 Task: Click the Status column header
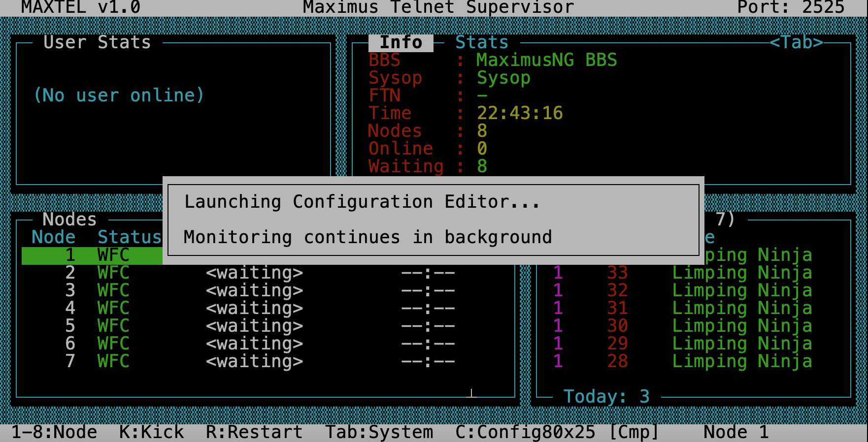130,238
